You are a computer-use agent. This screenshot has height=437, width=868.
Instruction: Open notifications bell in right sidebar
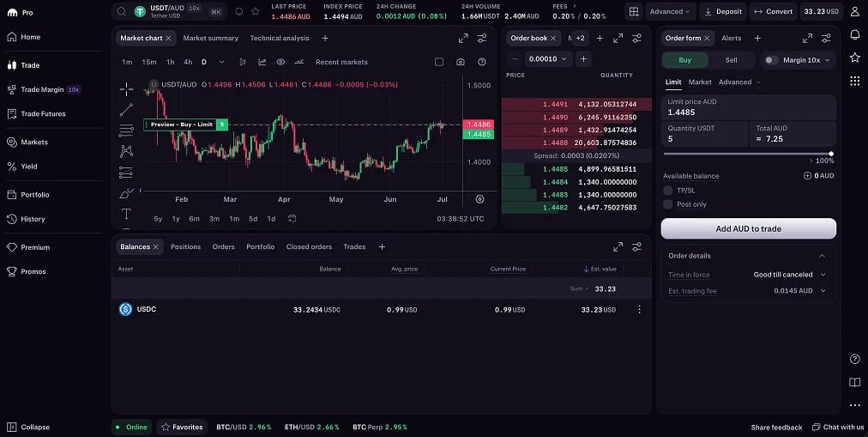pyautogui.click(x=855, y=34)
